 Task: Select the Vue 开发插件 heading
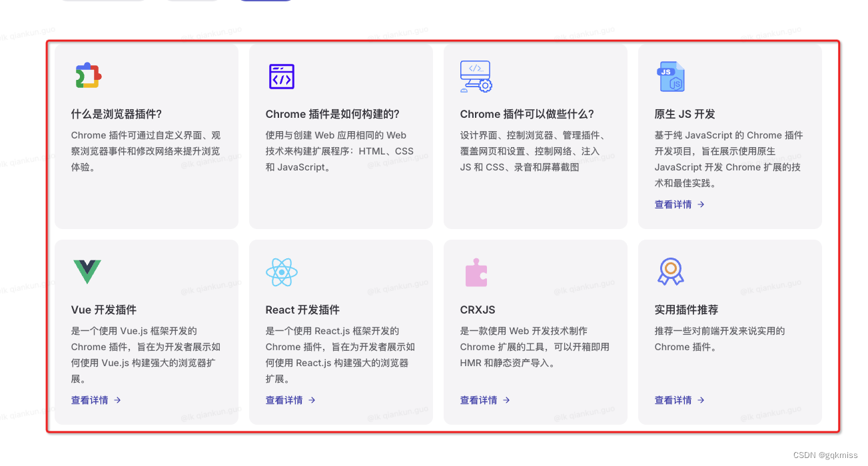point(104,310)
